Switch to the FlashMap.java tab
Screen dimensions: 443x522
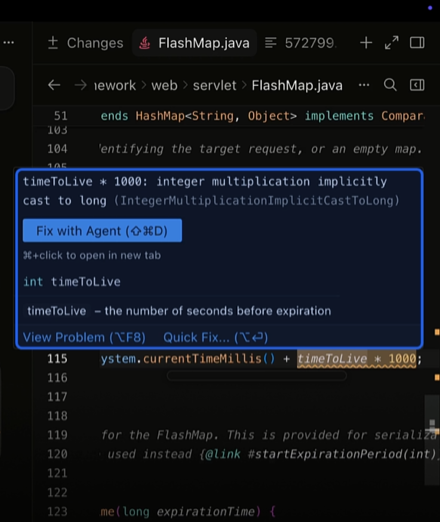[194, 43]
